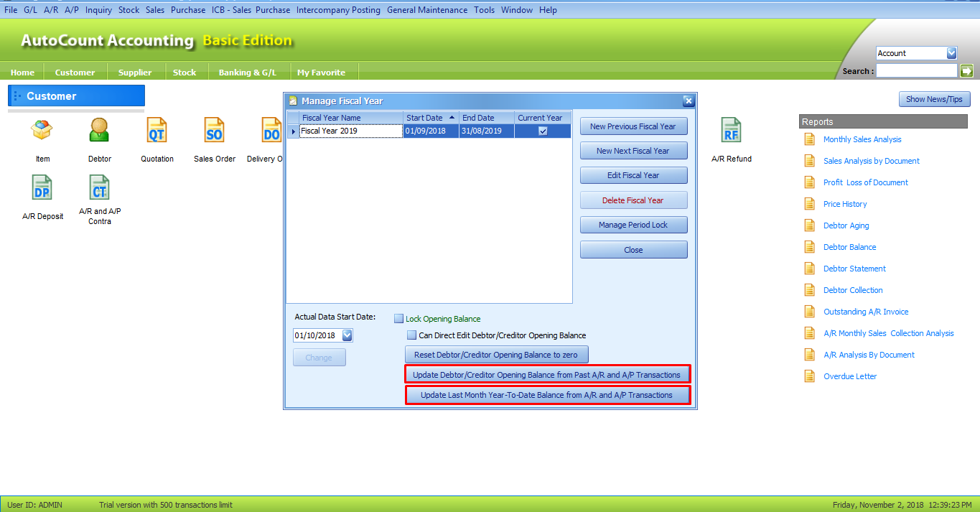Click the Search input field
This screenshot has height=512, width=980.
[916, 70]
